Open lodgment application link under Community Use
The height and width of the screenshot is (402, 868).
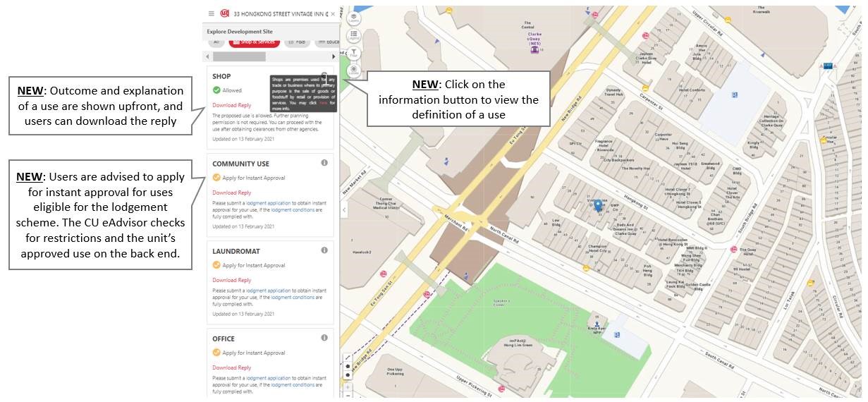pyautogui.click(x=268, y=202)
